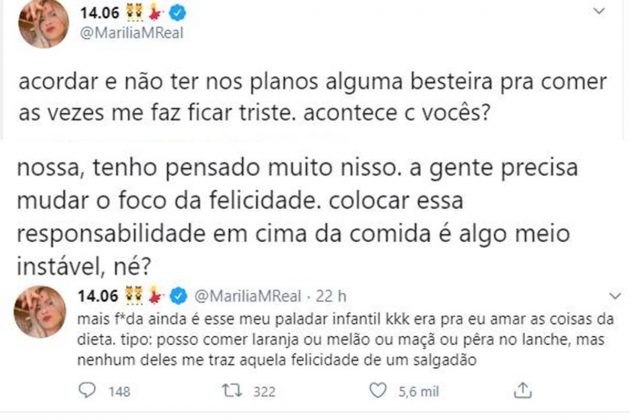Screen dimensions: 630x420
Task: Click the 5,6 mil likes count
Action: pos(412,392)
